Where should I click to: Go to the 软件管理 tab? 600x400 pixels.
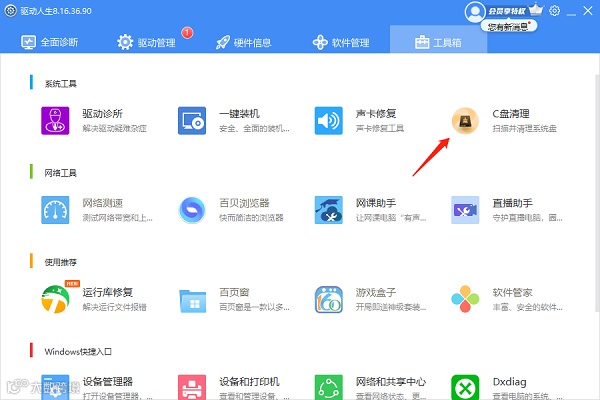[341, 42]
